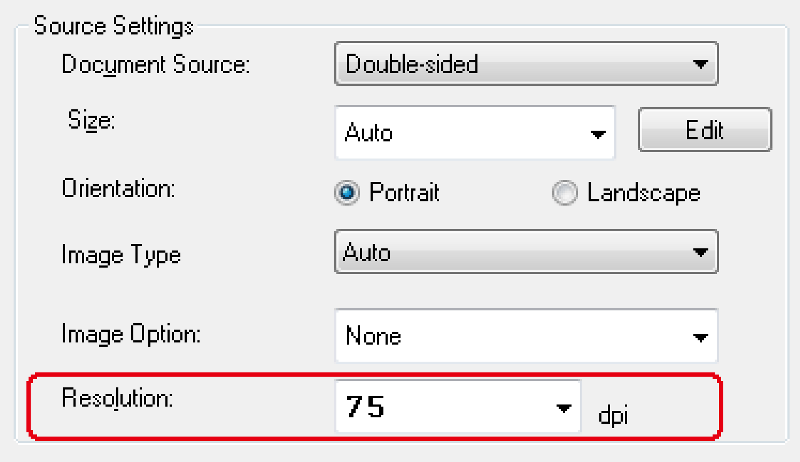The width and height of the screenshot is (800, 462).
Task: Open the Document Source dropdown arrow
Action: tap(699, 66)
